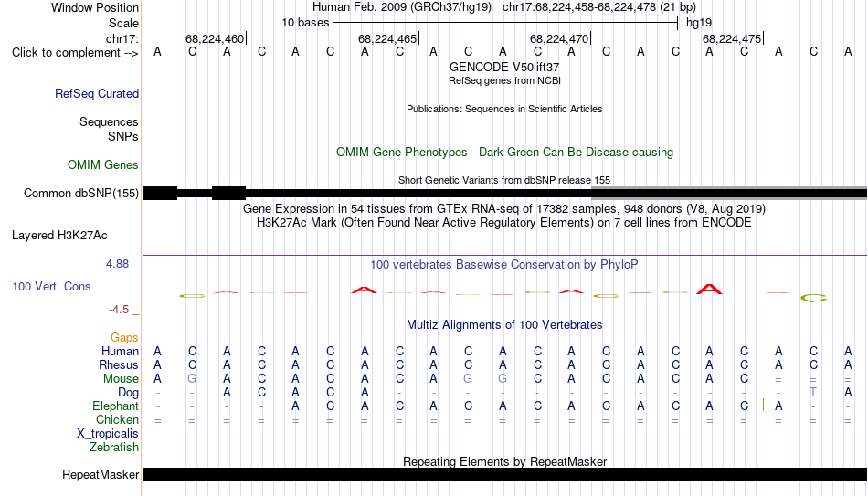This screenshot has width=868, height=496.
Task: Select the Zebrafish species row label
Action: tap(114, 448)
